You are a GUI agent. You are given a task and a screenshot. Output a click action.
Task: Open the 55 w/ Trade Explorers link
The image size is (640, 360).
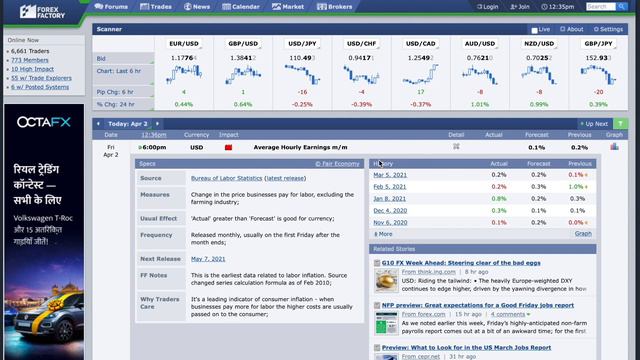pos(41,78)
